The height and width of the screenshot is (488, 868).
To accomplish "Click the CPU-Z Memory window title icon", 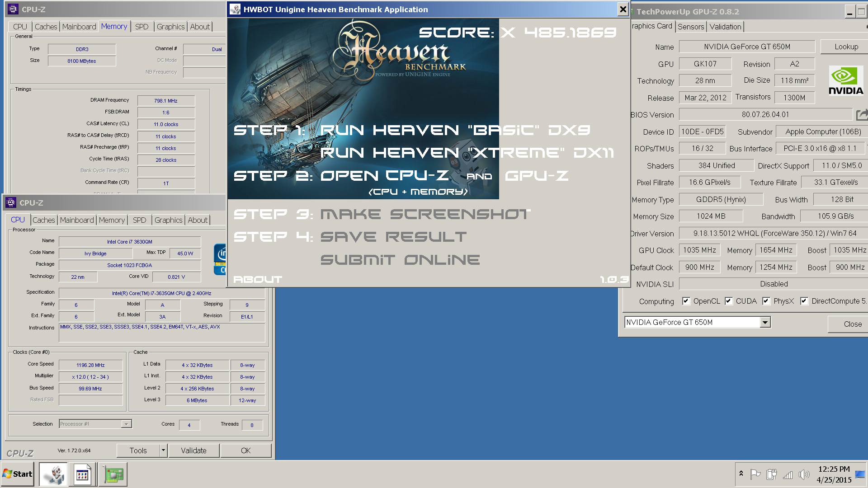I will [x=13, y=9].
